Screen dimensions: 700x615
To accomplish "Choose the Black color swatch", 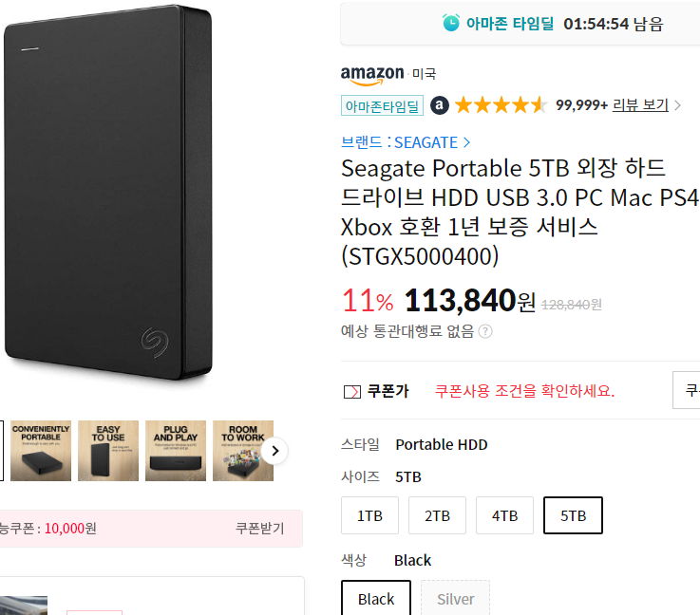I will pos(376,599).
